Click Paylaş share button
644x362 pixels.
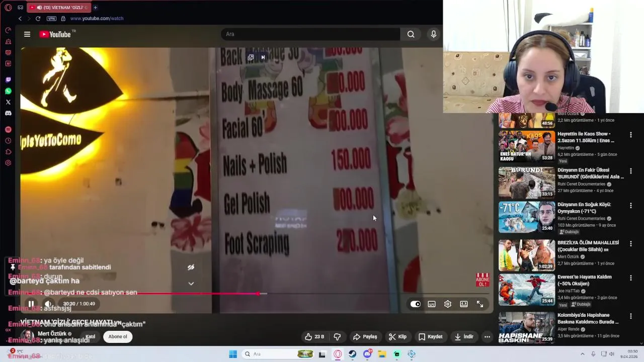pyautogui.click(x=365, y=337)
